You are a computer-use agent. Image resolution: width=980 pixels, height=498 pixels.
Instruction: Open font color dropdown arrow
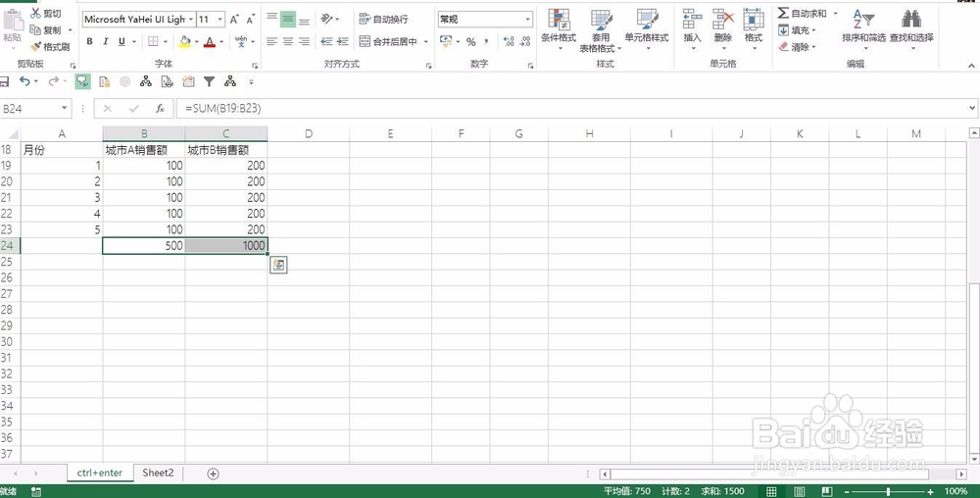221,42
